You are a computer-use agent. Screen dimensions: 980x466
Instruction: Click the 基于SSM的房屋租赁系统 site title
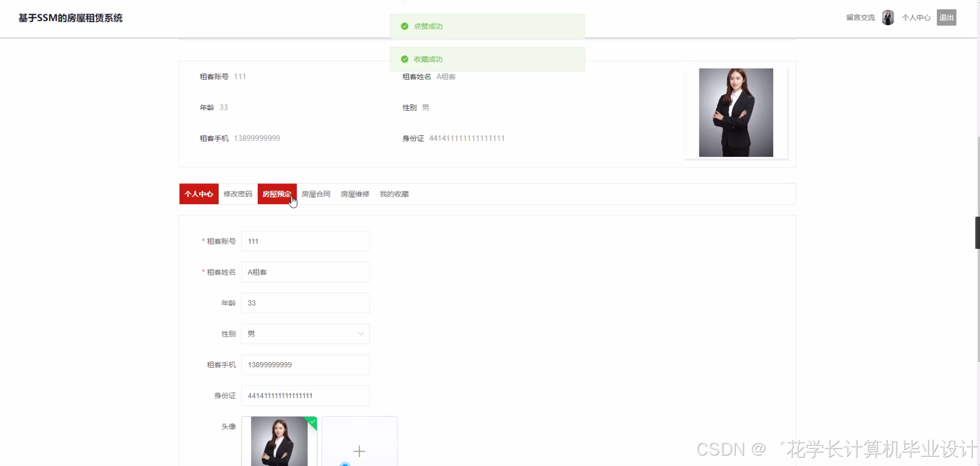point(71,18)
